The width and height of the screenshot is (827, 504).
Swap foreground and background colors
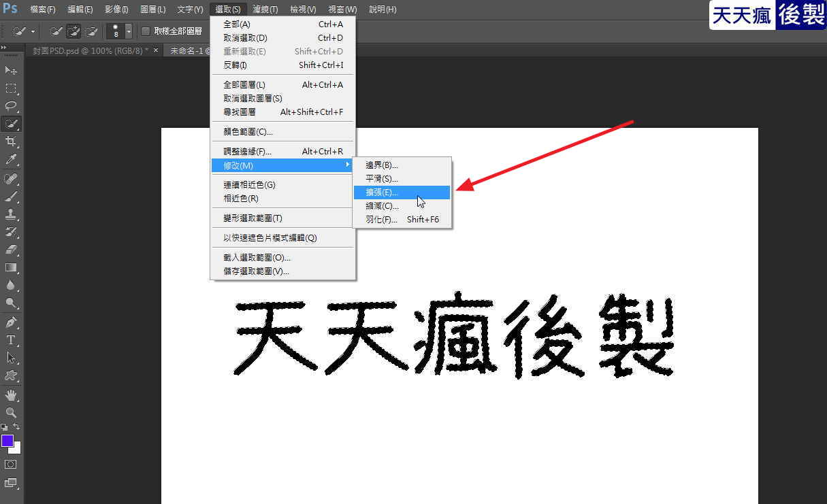coord(17,427)
